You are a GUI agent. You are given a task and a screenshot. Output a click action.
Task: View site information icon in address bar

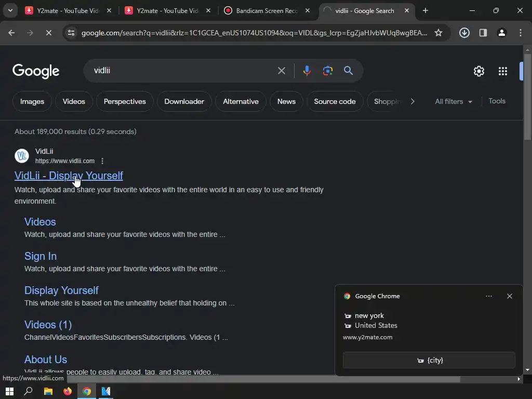click(x=71, y=33)
